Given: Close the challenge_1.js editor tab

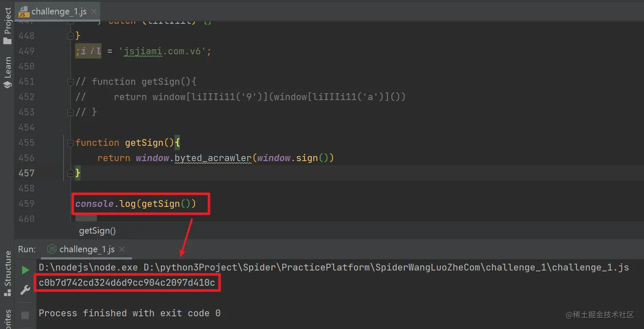Looking at the screenshot, I should (94, 11).
